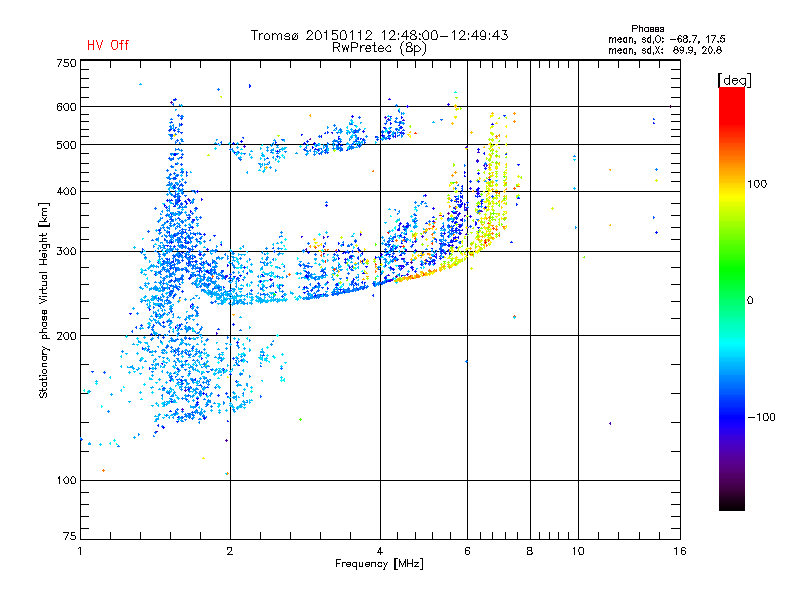Viewport: 800px width, 600px height.
Task: Click the frequency axis label "10"
Action: click(x=578, y=551)
